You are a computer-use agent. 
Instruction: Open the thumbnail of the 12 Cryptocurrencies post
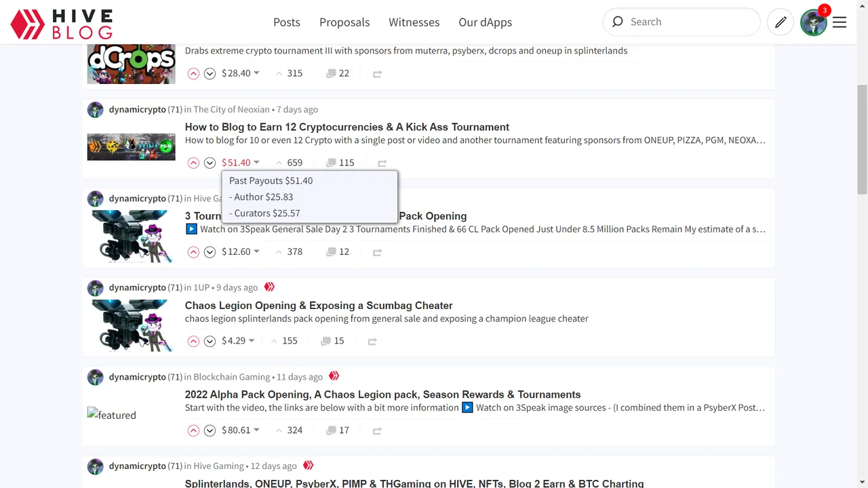pos(132,146)
